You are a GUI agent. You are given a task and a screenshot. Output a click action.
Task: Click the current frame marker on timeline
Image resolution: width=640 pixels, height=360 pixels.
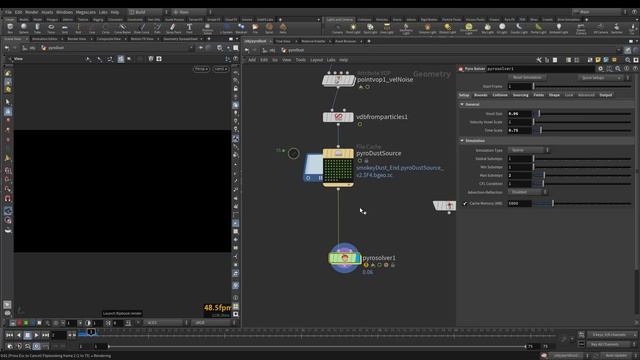[x=91, y=332]
